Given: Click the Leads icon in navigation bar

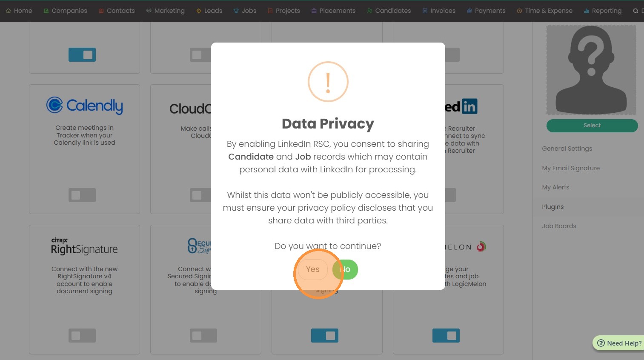Looking at the screenshot, I should click(199, 11).
